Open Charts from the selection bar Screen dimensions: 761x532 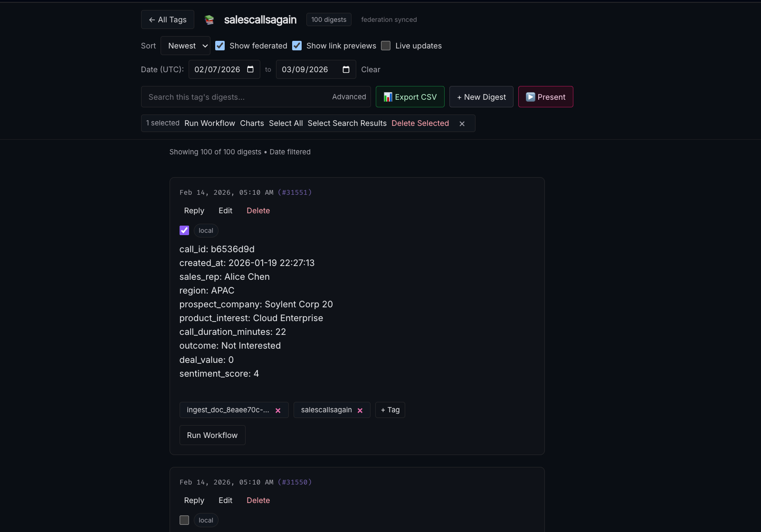[x=252, y=123]
